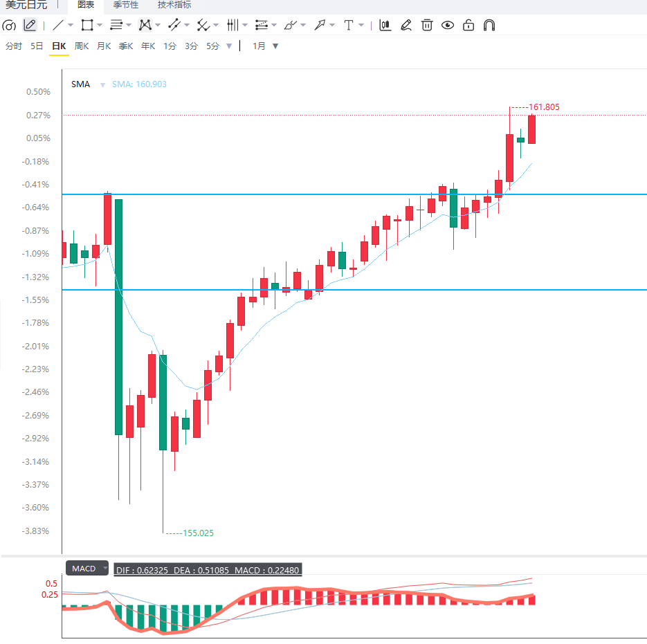The image size is (647, 644).
Task: Select the 月K interval
Action: [104, 46]
